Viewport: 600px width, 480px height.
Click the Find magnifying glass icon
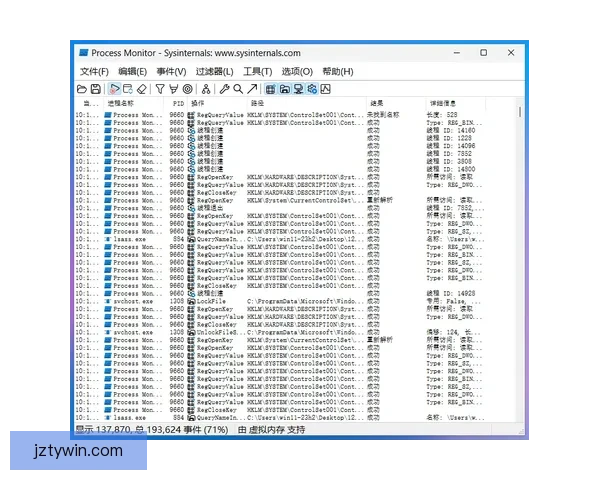(238, 89)
